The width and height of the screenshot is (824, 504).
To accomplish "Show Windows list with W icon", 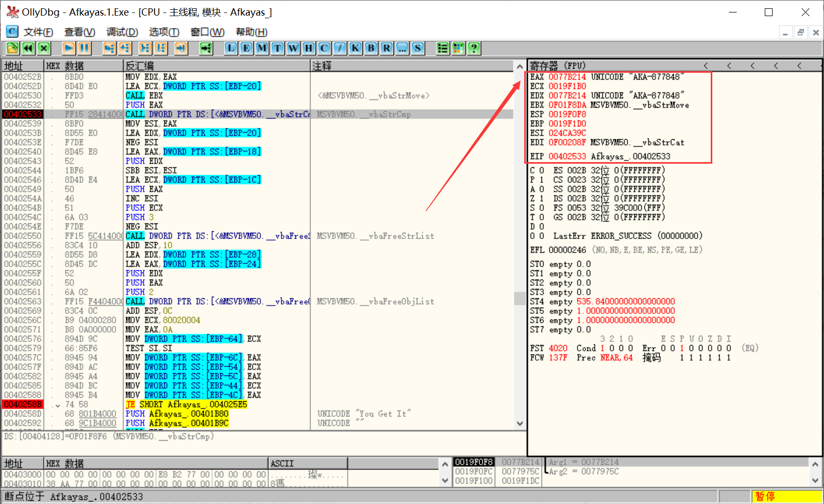I will (293, 48).
